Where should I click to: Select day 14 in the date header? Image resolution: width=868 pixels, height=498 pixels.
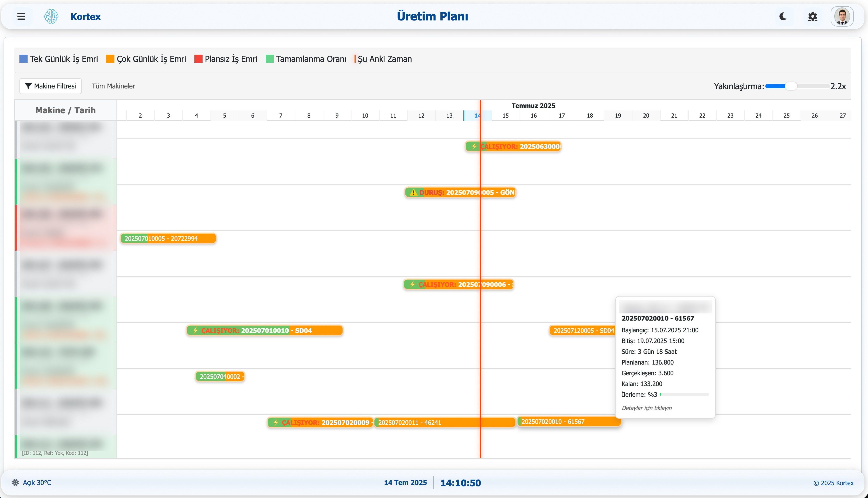click(x=477, y=115)
